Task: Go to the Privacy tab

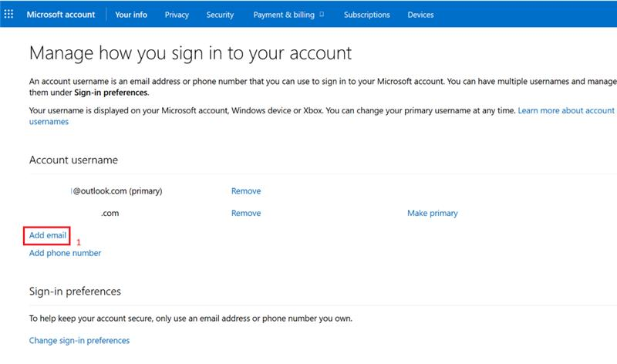Action: [x=177, y=15]
